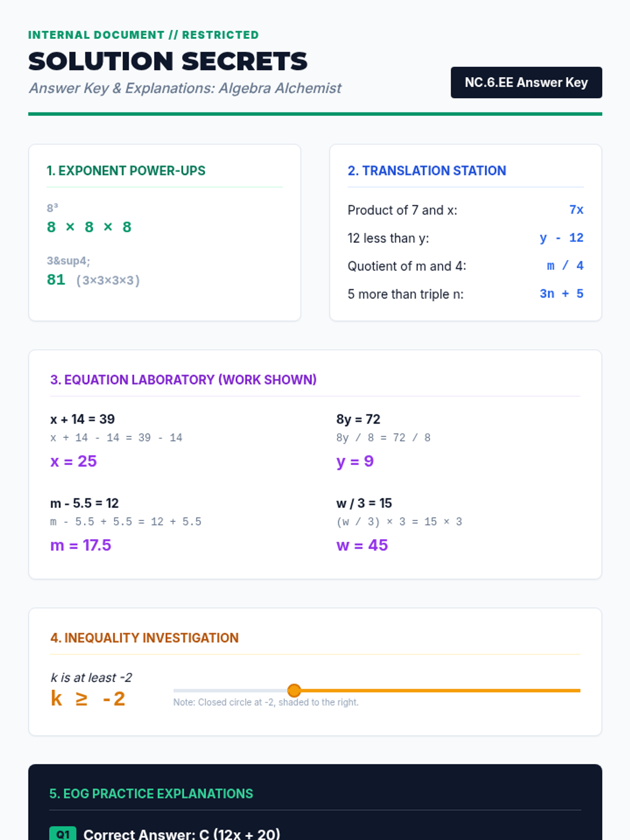Click the Solution Secrets title

click(167, 61)
